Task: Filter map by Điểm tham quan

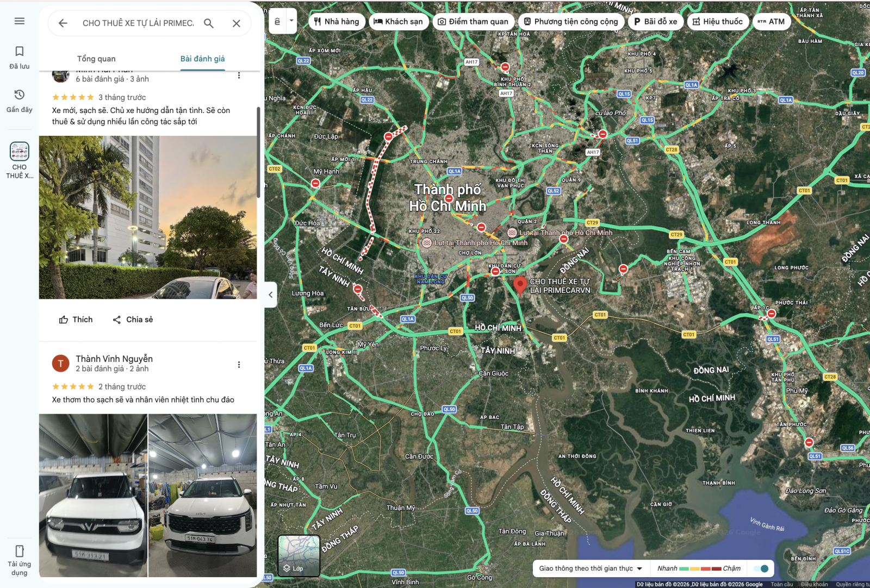Action: pos(473,22)
